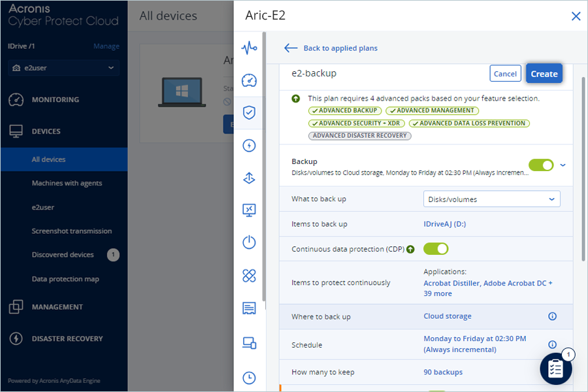The width and height of the screenshot is (588, 392).
Task: Toggle the Backup module switch
Action: (x=541, y=165)
